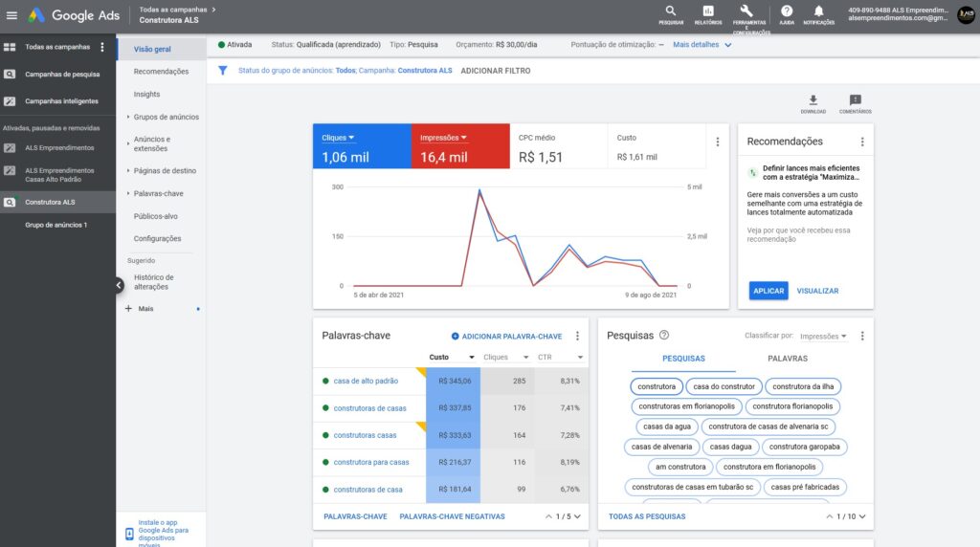Click the mobile app install icon
980x547 pixels.
129,534
